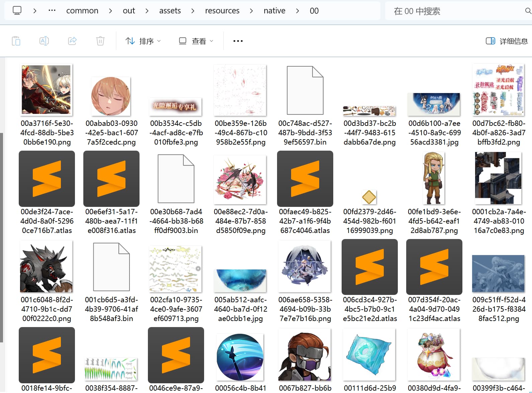The width and height of the screenshot is (532, 393).
Task: Select the 00380d9d treasure bag icon
Action: 434,355
